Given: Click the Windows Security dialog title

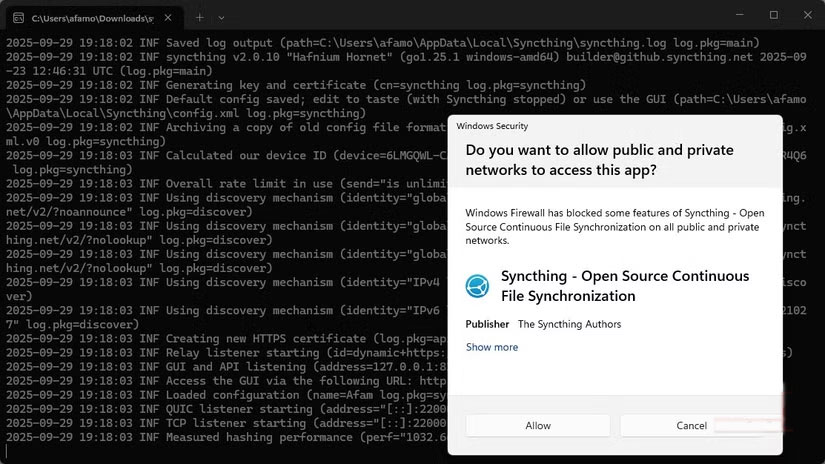Looking at the screenshot, I should (x=492, y=126).
